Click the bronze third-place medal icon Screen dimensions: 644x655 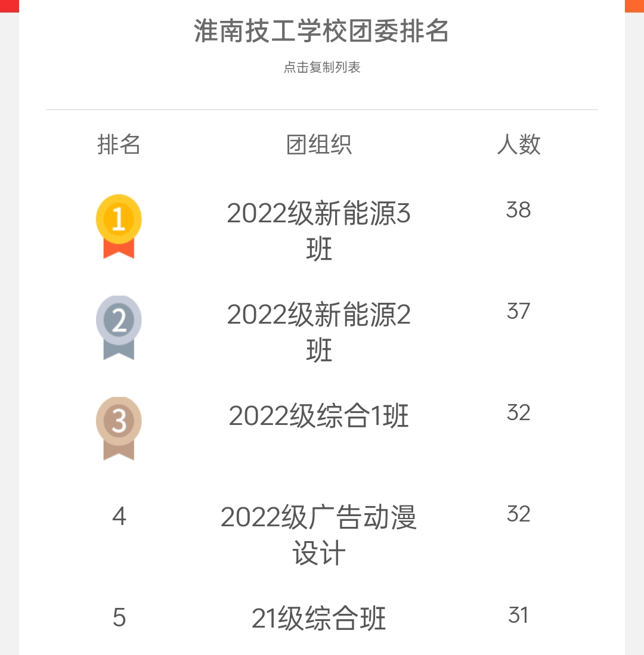pyautogui.click(x=119, y=429)
